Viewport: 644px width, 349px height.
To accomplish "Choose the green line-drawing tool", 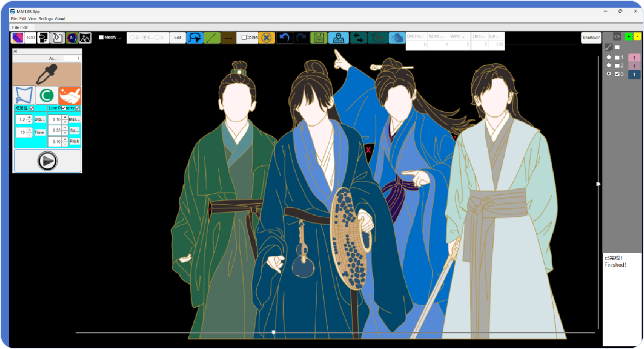I will point(212,38).
